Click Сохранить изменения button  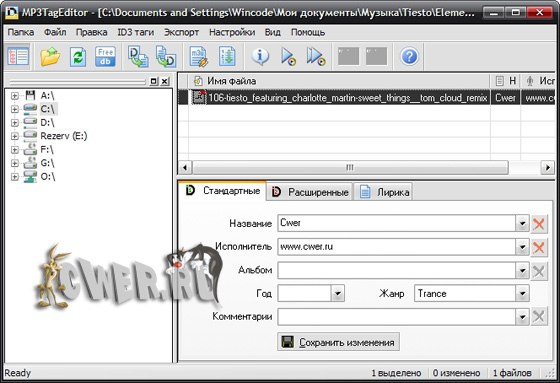[x=338, y=342]
